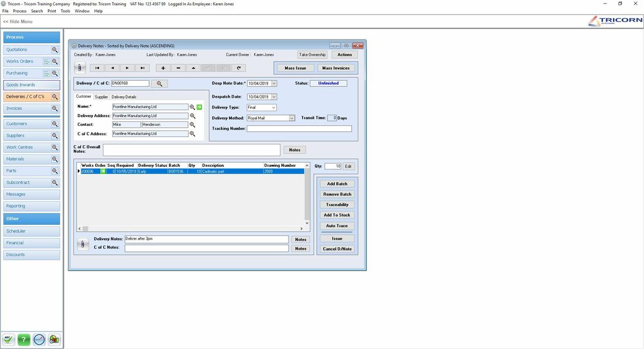This screenshot has width=644, height=349.
Task: Open File menu
Action: coord(5,11)
